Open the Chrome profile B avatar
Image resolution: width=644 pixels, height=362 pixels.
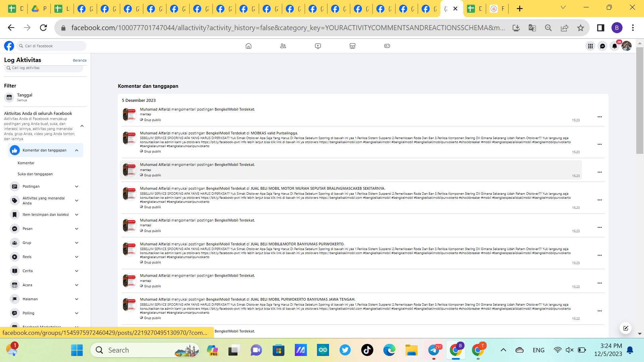pyautogui.click(x=617, y=28)
